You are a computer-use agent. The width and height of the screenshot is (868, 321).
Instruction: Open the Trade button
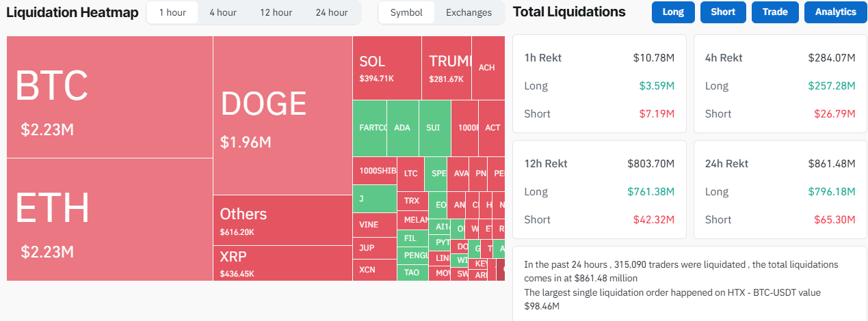tap(775, 12)
